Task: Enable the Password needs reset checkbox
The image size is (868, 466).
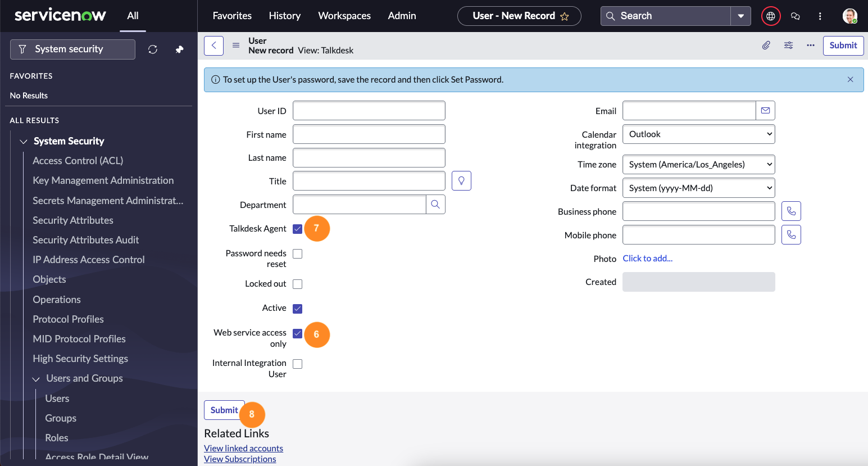Action: click(x=298, y=254)
